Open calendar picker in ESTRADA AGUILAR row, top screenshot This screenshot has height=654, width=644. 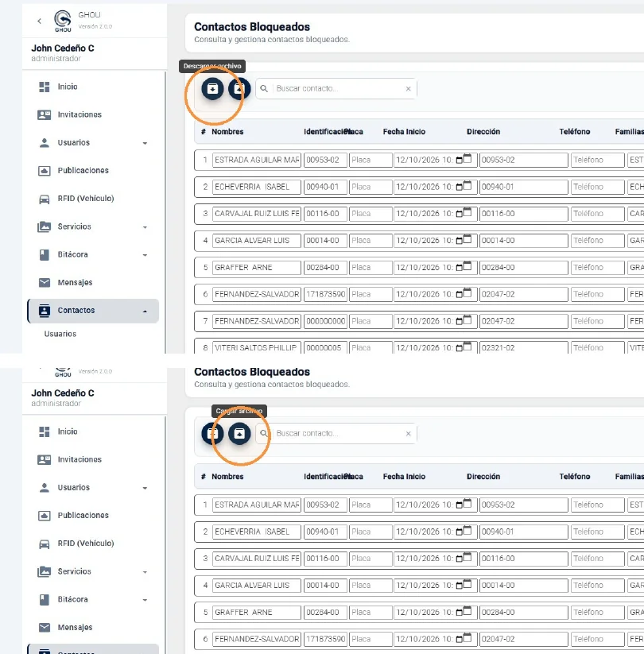pyautogui.click(x=464, y=160)
